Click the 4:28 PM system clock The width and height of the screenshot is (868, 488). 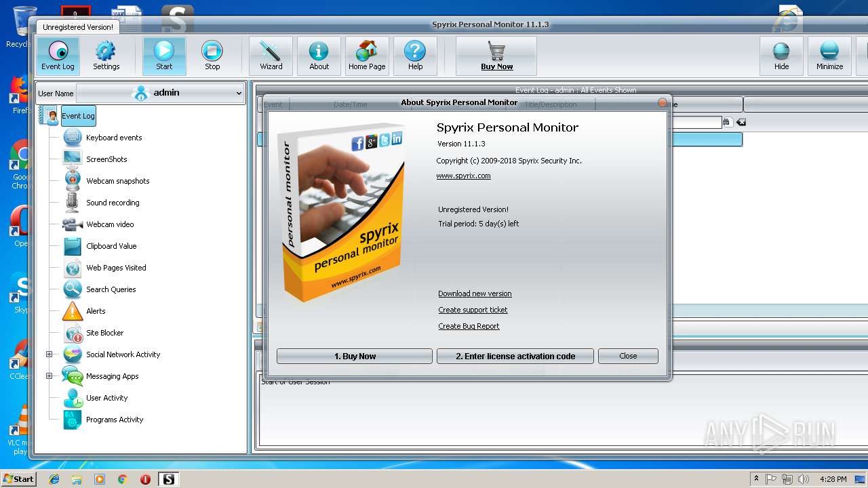tap(833, 479)
